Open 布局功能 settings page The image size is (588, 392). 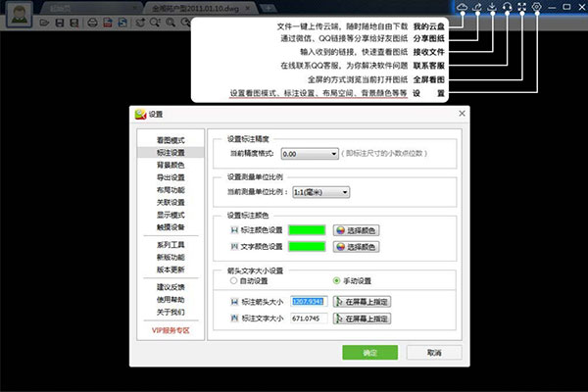[x=171, y=190]
